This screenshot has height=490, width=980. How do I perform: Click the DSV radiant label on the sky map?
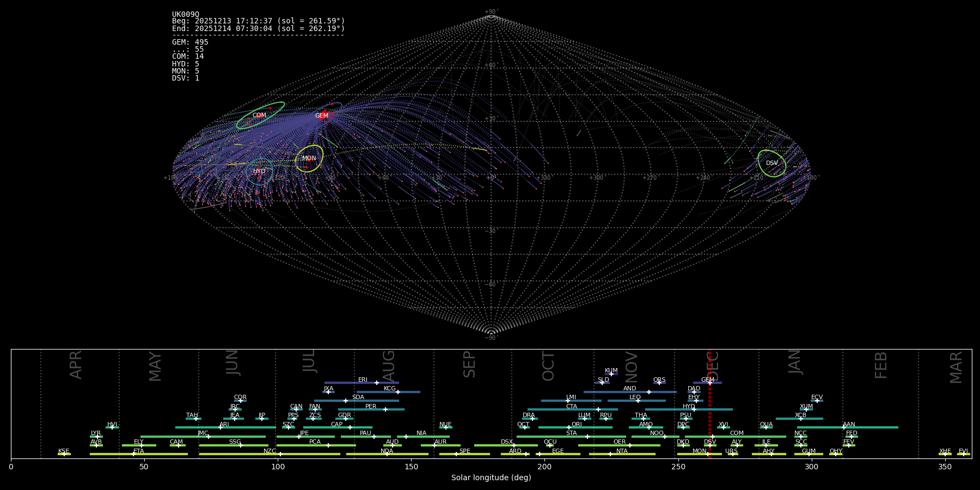click(772, 163)
